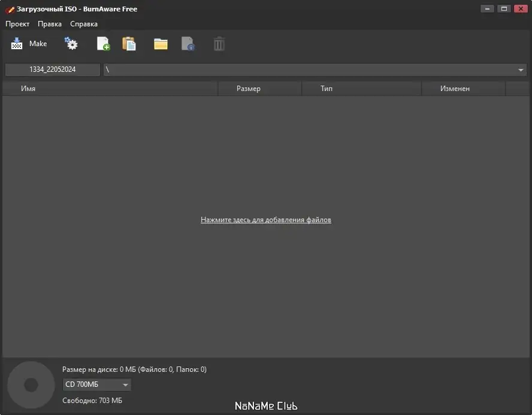Edit disc label field 1334_22052024
This screenshot has height=415, width=532.
tap(53, 69)
